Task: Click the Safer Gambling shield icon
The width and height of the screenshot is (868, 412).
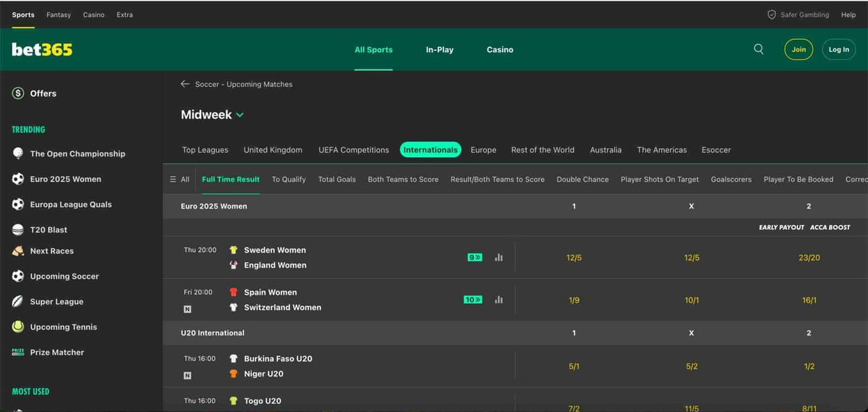Action: pyautogui.click(x=772, y=14)
